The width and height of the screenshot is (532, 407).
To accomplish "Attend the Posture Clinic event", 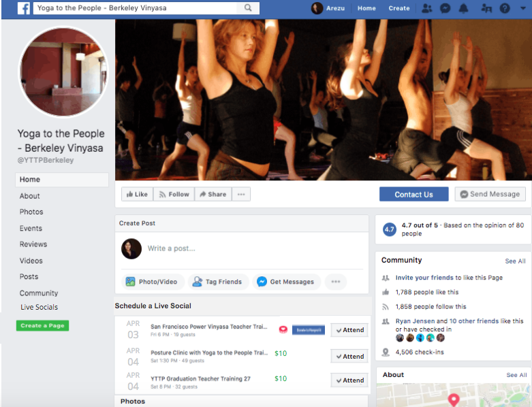I will click(349, 357).
